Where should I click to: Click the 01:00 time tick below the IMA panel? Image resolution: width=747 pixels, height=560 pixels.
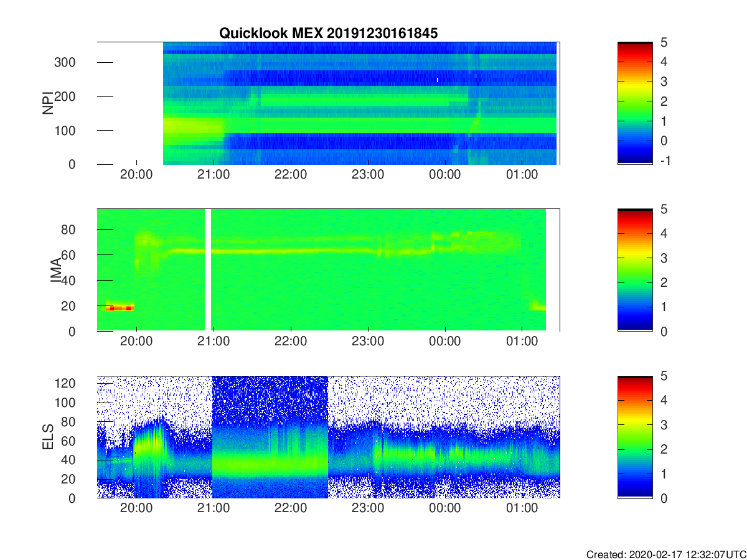point(522,342)
